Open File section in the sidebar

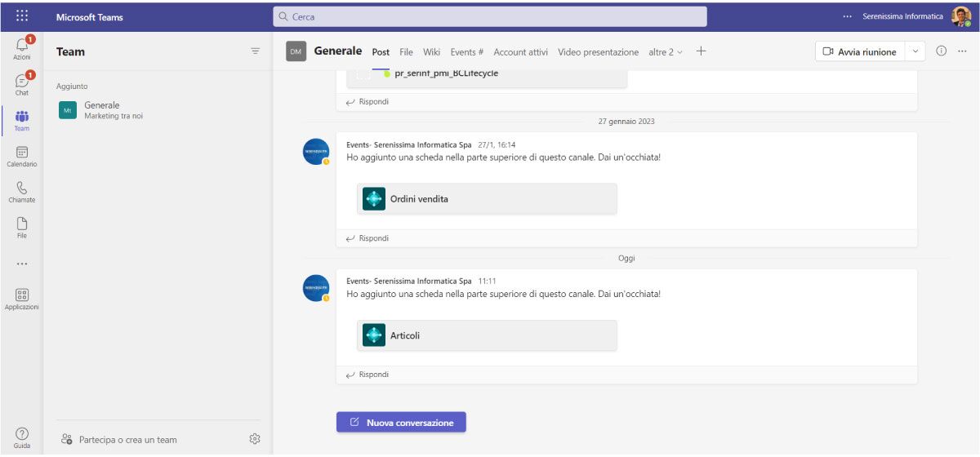tap(22, 228)
